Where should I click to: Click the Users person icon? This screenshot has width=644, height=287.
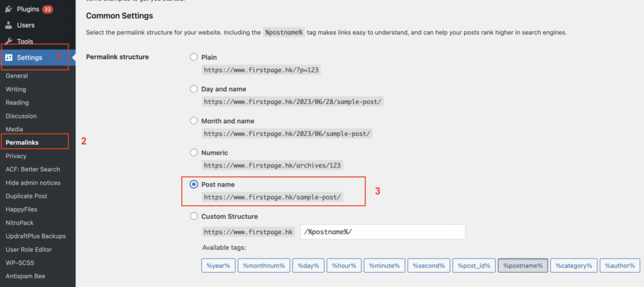coord(8,26)
